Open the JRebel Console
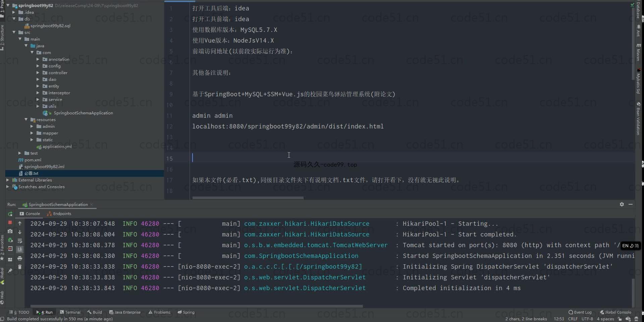Viewport: 644px width, 322px height. click(x=615, y=312)
